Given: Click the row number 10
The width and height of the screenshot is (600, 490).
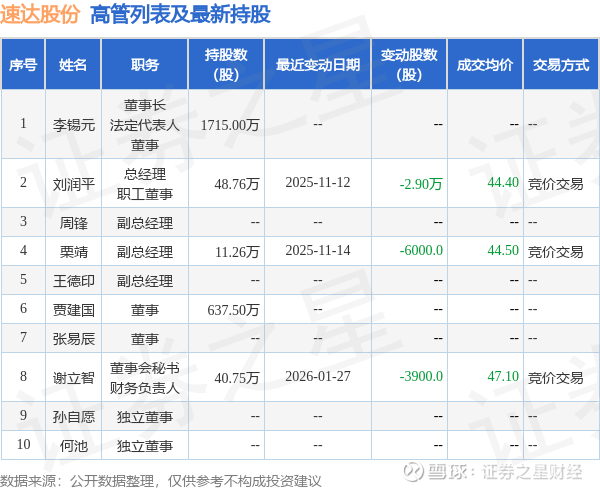Looking at the screenshot, I should 23,444.
